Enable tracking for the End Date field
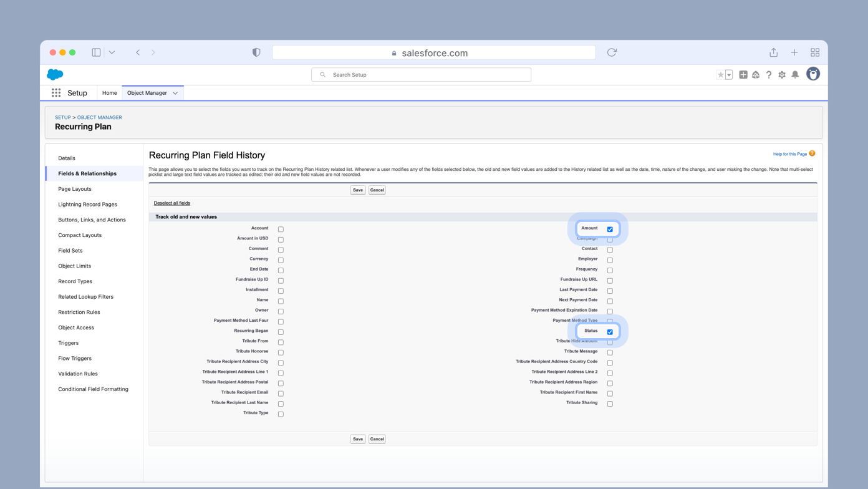This screenshot has width=868, height=489. 281,270
